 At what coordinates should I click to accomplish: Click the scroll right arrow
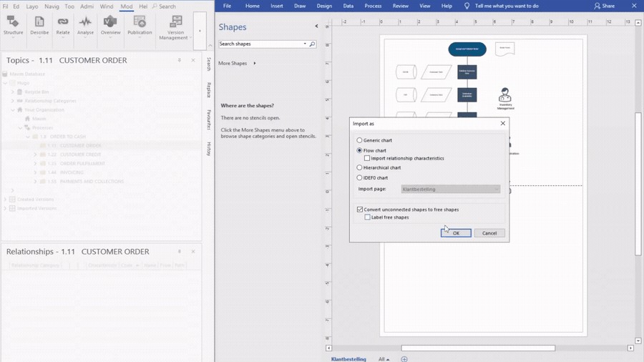630,348
